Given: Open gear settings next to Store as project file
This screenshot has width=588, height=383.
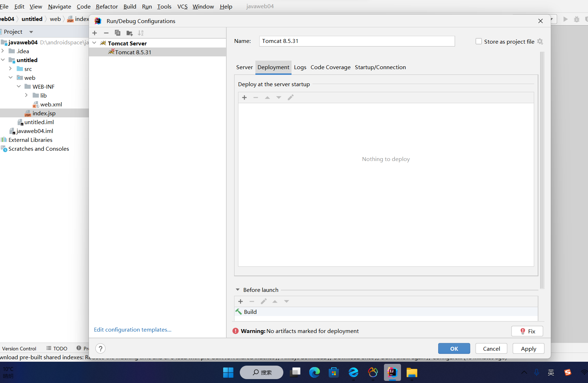Looking at the screenshot, I should coord(540,41).
